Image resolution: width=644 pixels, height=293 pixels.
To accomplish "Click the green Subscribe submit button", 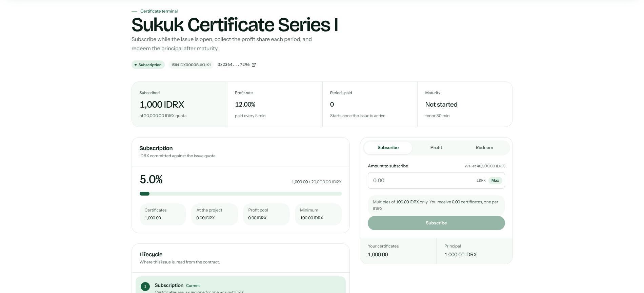I will [436, 223].
